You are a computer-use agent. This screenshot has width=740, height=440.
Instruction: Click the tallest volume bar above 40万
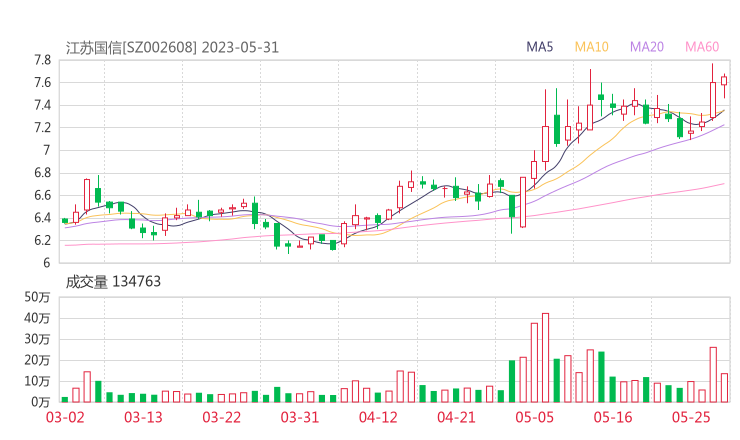click(x=546, y=358)
